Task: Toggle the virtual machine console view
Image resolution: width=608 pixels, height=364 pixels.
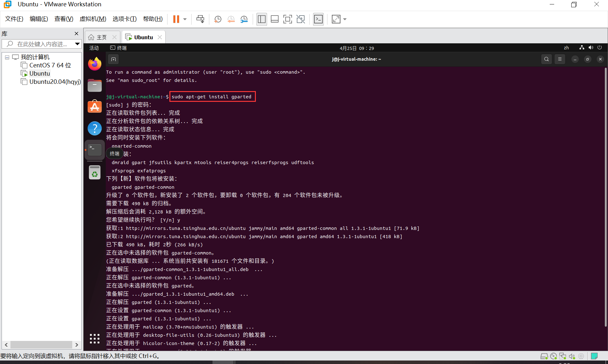Action: (x=318, y=19)
